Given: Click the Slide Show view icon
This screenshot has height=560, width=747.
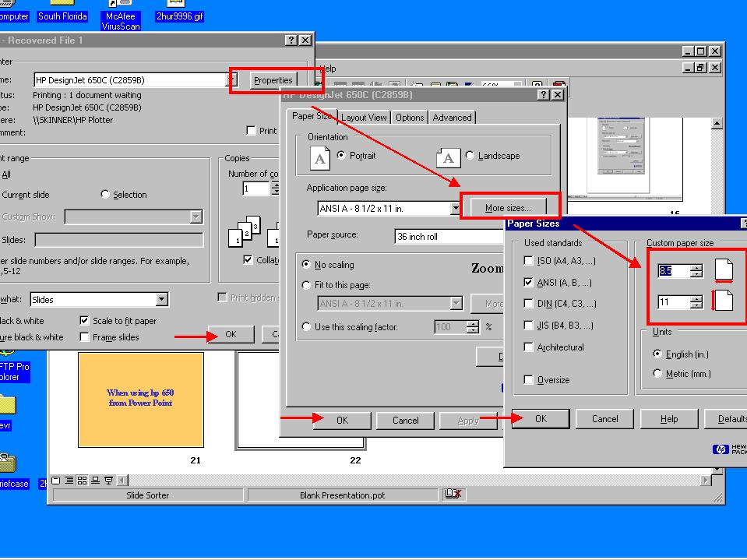Looking at the screenshot, I should point(109,480).
